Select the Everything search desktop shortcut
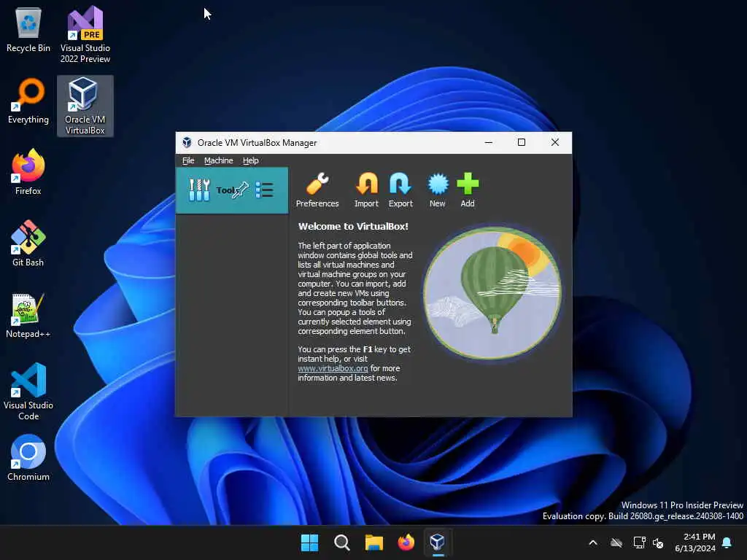This screenshot has height=560, width=747. (28, 101)
